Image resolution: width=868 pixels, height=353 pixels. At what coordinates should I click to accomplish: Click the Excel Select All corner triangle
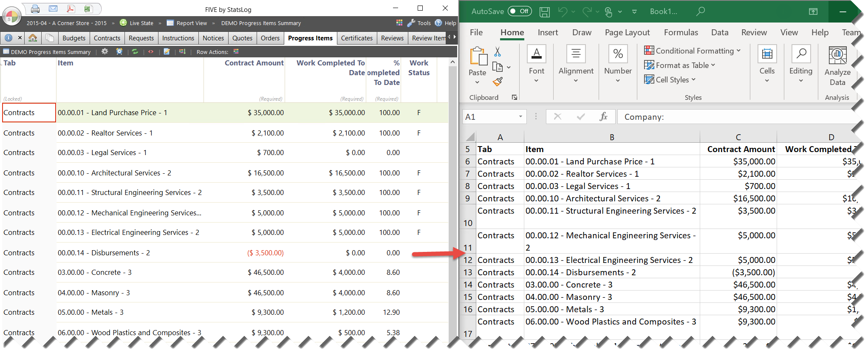470,137
